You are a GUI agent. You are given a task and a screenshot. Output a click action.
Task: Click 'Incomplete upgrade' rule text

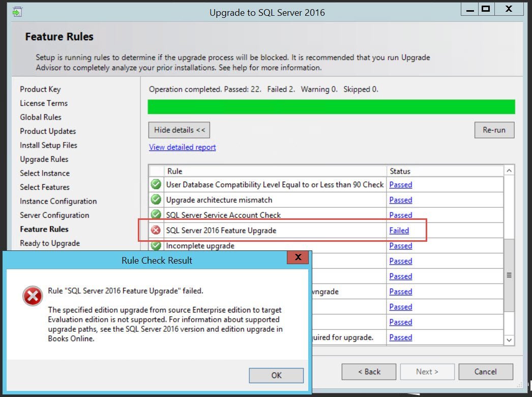point(200,245)
